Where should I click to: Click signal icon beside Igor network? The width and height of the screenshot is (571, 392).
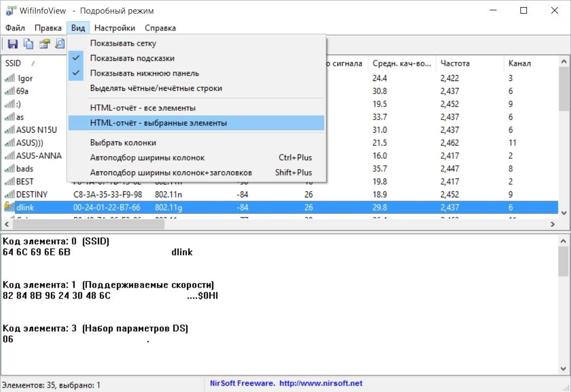click(10, 78)
